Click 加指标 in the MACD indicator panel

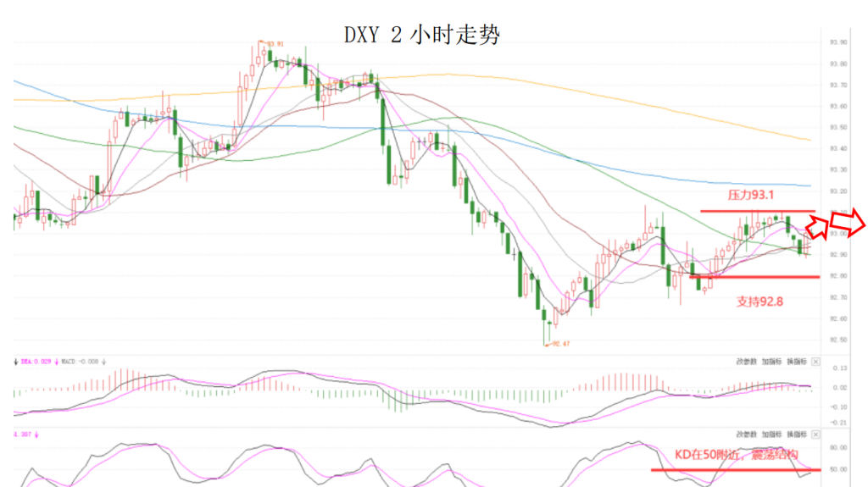pos(771,362)
